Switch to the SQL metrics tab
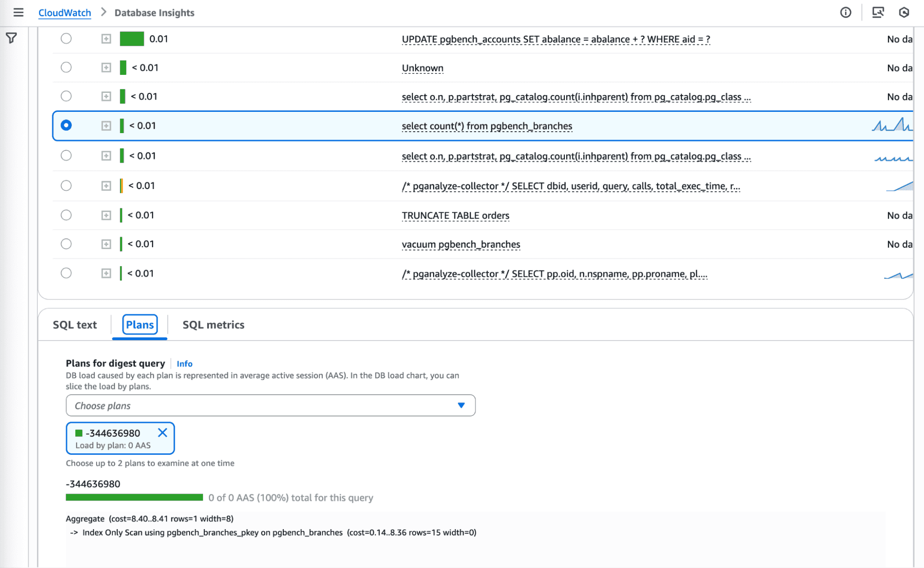The width and height of the screenshot is (924, 568). [213, 324]
